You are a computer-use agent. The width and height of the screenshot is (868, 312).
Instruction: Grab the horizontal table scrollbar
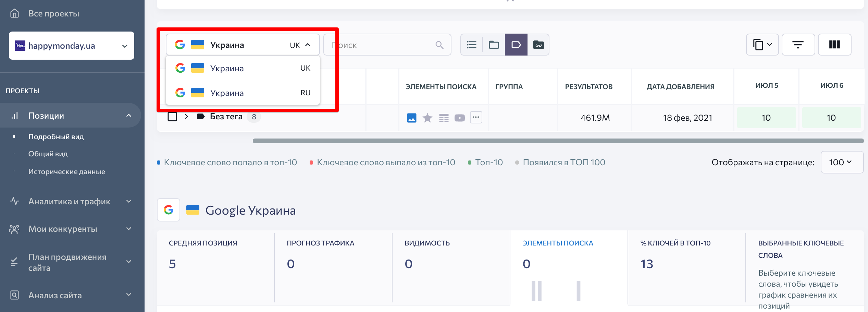(558, 141)
